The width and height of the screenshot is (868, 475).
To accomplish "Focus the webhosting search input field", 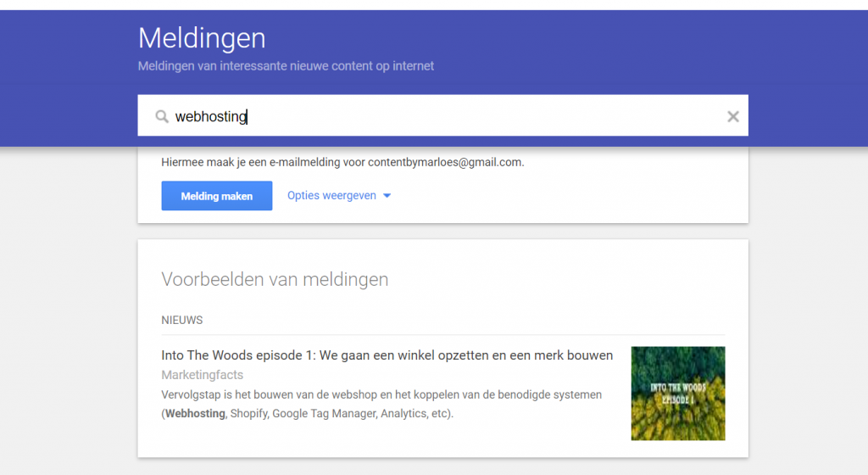I will click(441, 117).
